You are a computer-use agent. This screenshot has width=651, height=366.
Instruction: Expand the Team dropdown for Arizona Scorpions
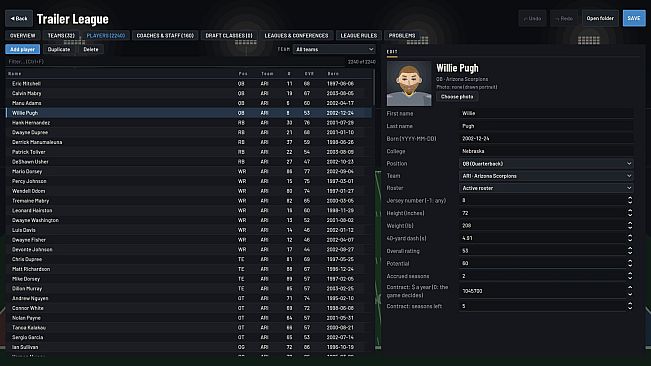tap(546, 176)
